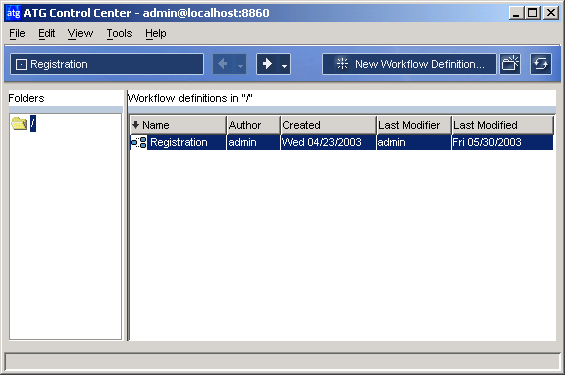Viewport: 565px width, 375px height.
Task: Sort by the Created column header
Action: (x=328, y=125)
